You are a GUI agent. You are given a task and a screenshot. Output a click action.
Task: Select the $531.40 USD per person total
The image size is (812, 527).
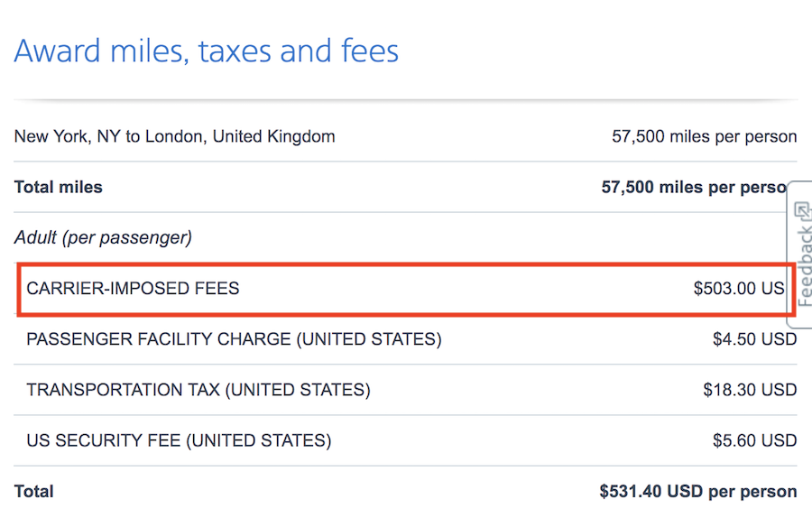(698, 491)
